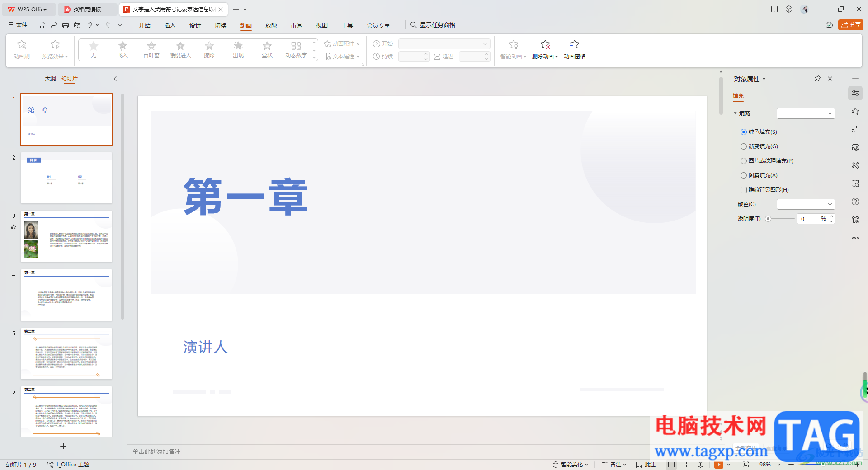Switch to normal view icon in status bar
This screenshot has height=470, width=868.
(671, 465)
